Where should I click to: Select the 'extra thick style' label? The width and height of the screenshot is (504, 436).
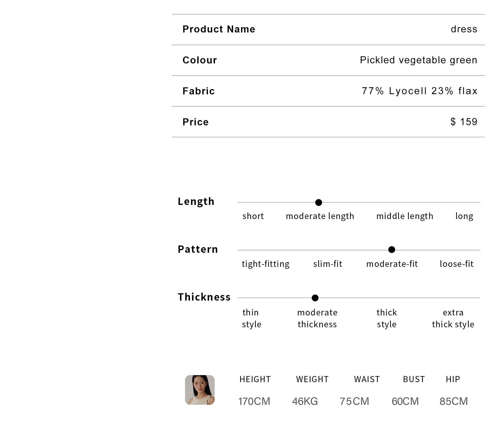tap(453, 318)
